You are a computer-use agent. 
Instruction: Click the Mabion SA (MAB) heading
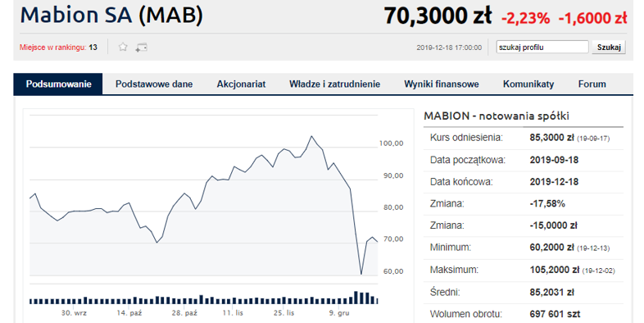point(111,16)
